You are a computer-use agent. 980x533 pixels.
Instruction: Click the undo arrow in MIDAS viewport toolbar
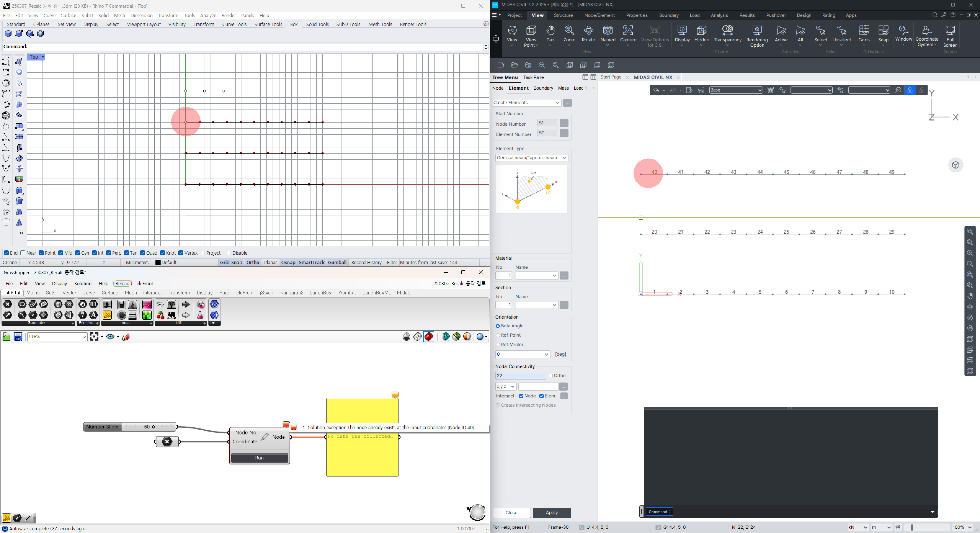click(x=656, y=90)
